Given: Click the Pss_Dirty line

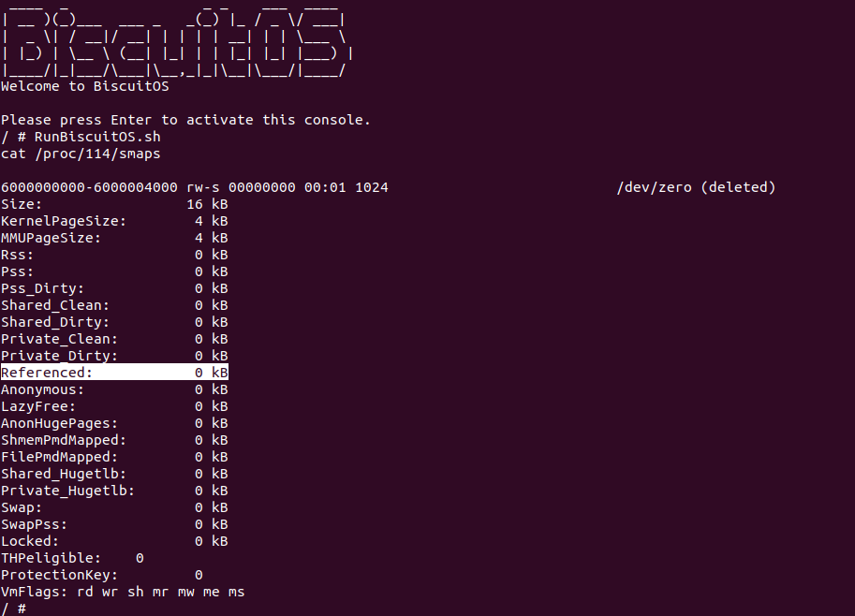Looking at the screenshot, I should click(x=114, y=288).
